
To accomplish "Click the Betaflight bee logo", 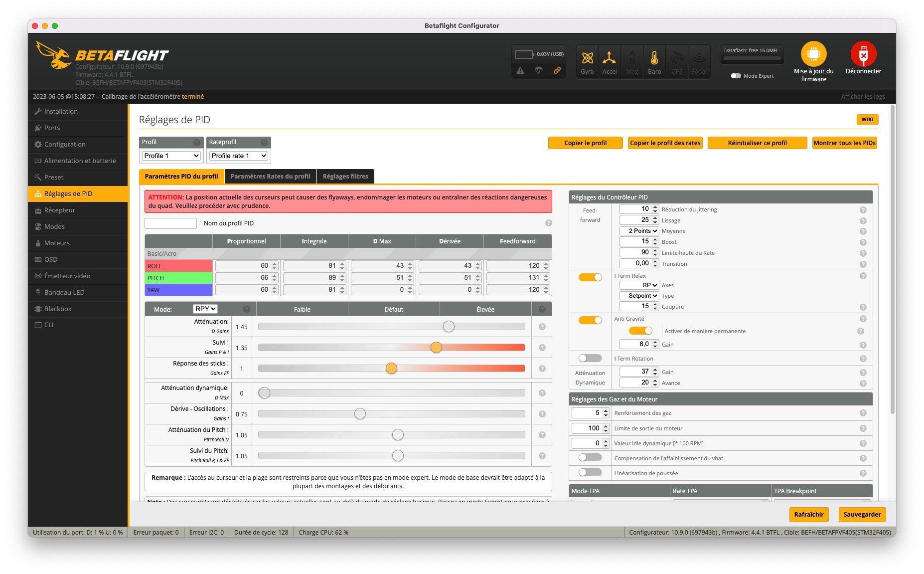I will click(x=54, y=55).
